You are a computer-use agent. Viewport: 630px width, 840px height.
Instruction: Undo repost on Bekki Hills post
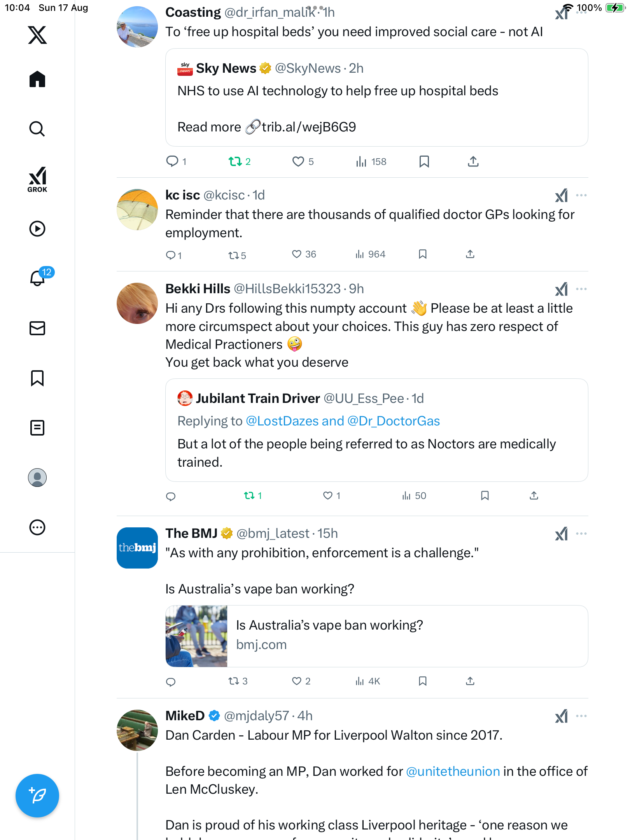coord(249,495)
